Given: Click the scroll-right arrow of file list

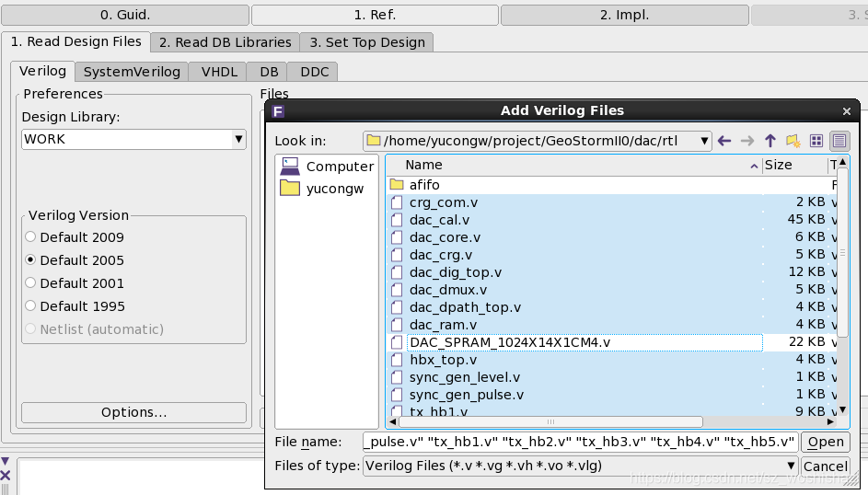Looking at the screenshot, I should pos(830,422).
